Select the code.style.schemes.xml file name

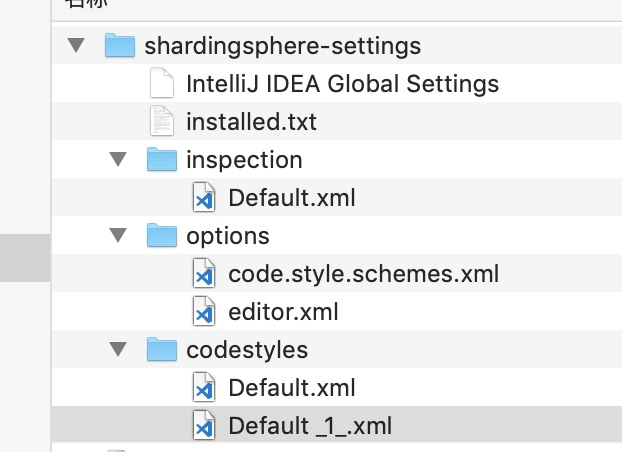point(364,274)
